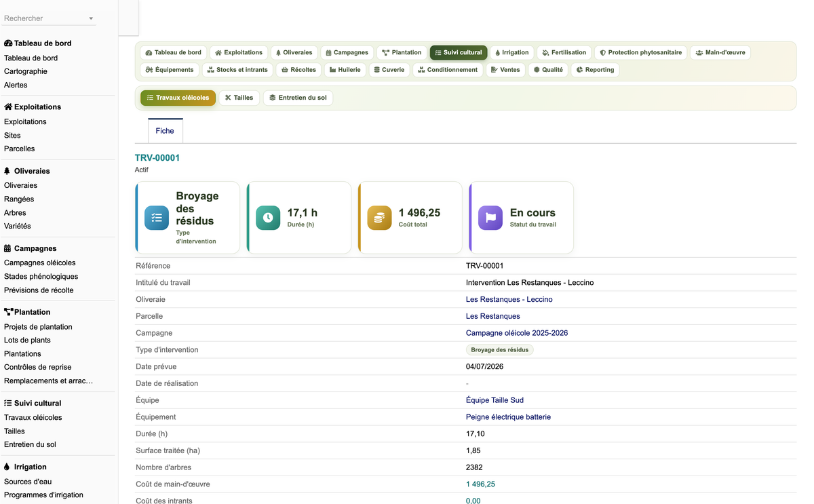Click the Broyage des résidus type badge

tap(500, 350)
